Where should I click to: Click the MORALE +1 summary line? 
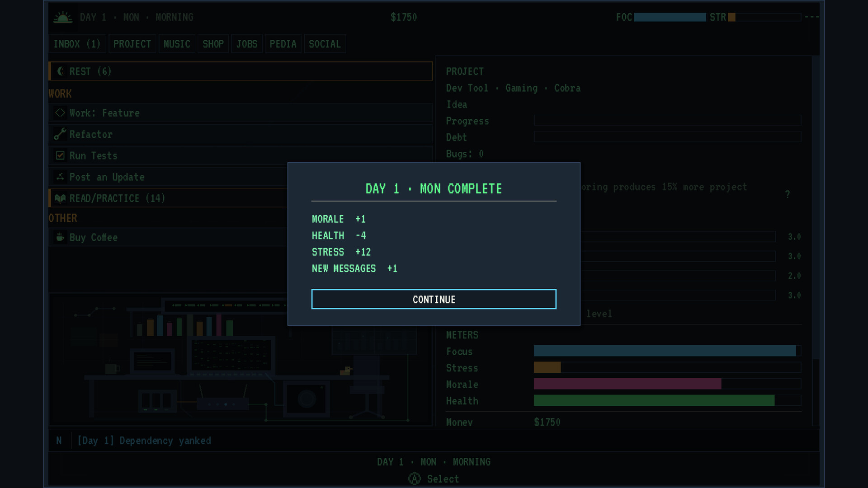click(339, 219)
